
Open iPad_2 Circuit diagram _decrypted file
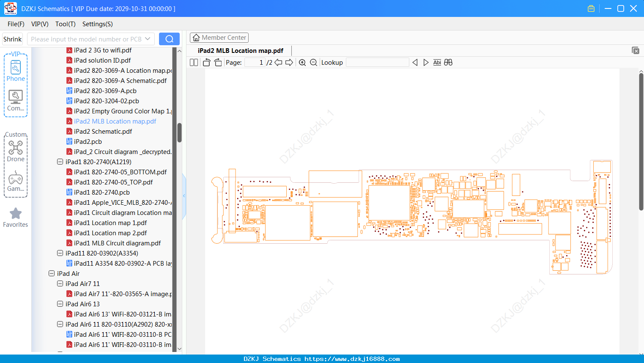[123, 152]
